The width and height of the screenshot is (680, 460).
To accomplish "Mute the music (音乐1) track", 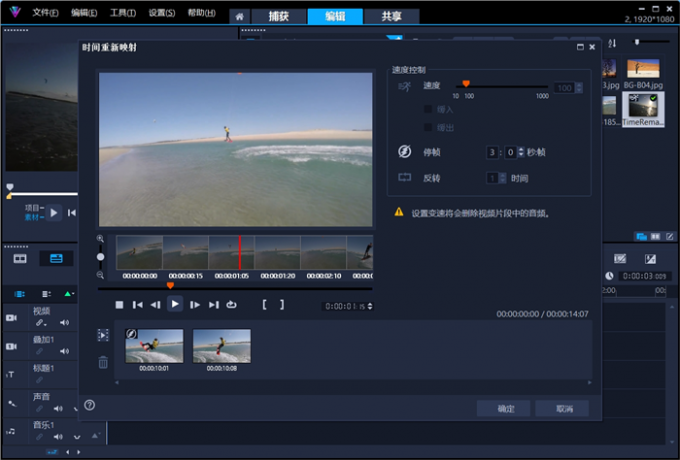I will pos(58,437).
